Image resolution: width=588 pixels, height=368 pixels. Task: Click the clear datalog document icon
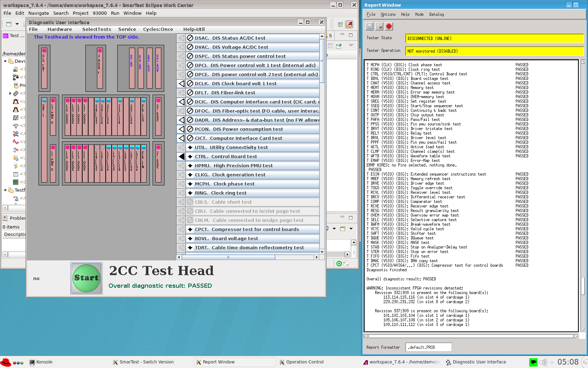[x=379, y=26]
